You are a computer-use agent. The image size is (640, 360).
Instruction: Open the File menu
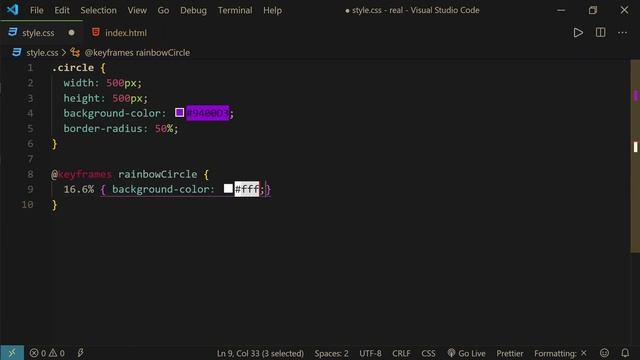pyautogui.click(x=36, y=10)
